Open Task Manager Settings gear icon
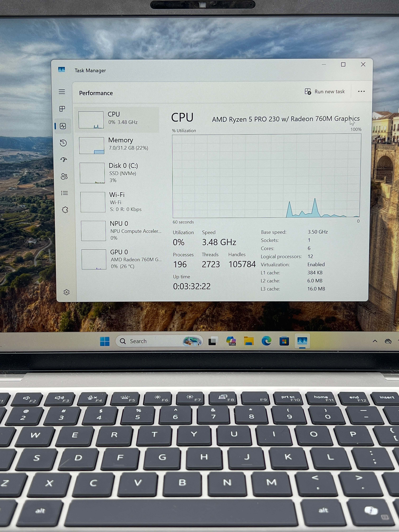The image size is (399, 532). click(x=66, y=292)
